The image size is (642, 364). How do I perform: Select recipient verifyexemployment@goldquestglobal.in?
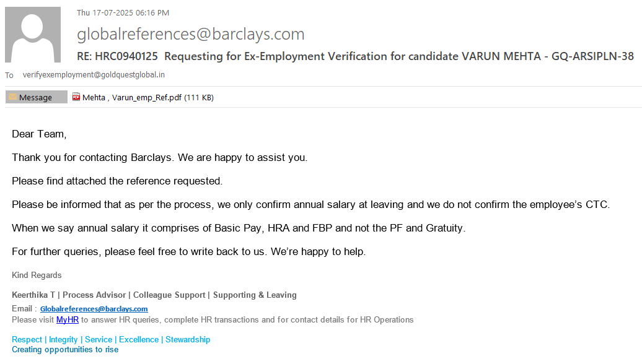point(94,75)
